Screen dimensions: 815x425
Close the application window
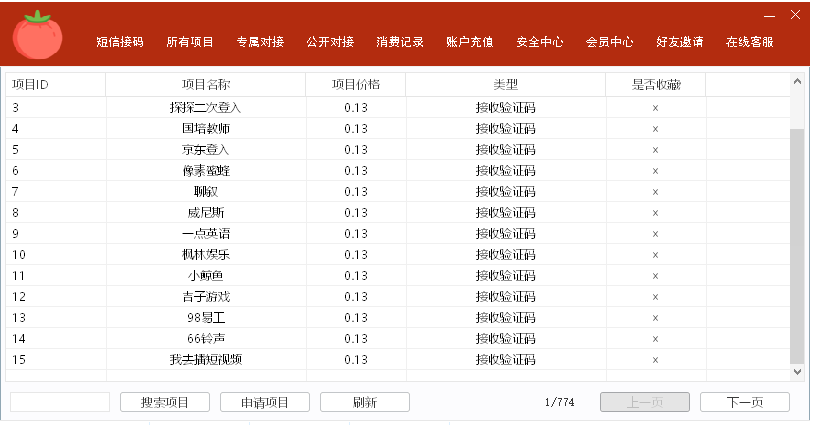pyautogui.click(x=795, y=15)
